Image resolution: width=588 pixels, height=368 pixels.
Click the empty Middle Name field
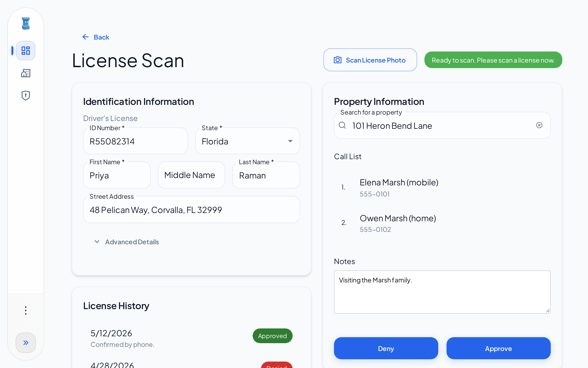192,175
